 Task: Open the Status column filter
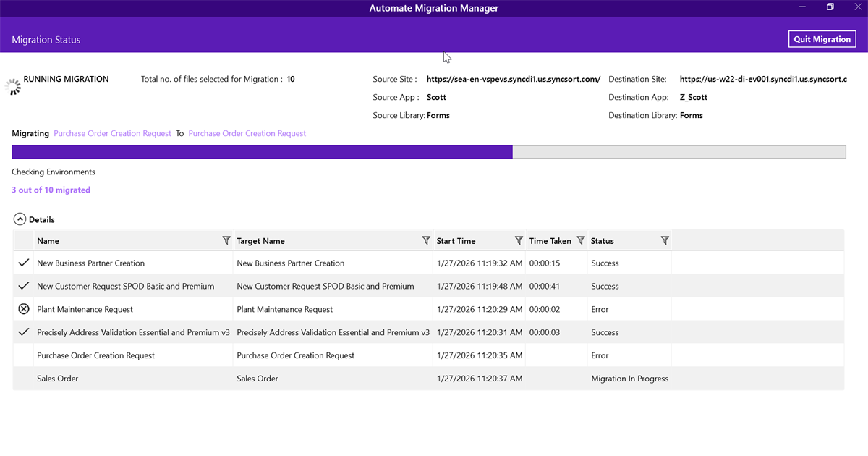(x=665, y=240)
